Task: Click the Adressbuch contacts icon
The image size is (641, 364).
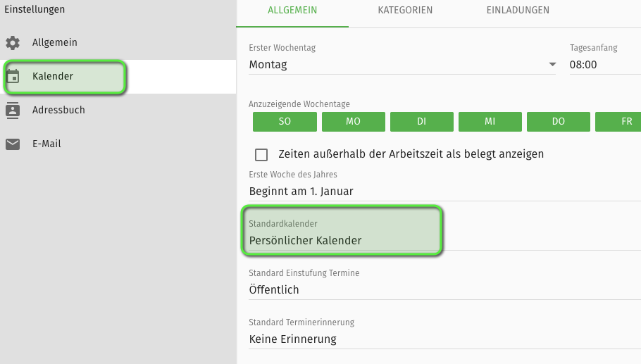Action: [13, 111]
